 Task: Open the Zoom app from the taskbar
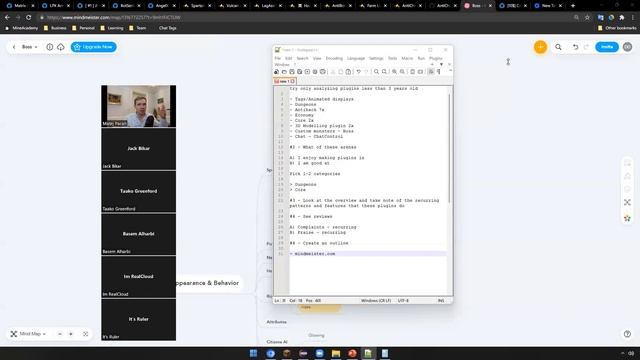[320, 353]
